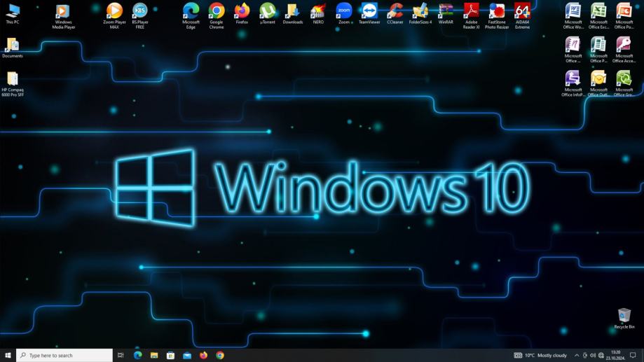Expand the hidden system tray icons chevron
Image resolution: width=644 pixels, height=362 pixels.
pyautogui.click(x=577, y=356)
